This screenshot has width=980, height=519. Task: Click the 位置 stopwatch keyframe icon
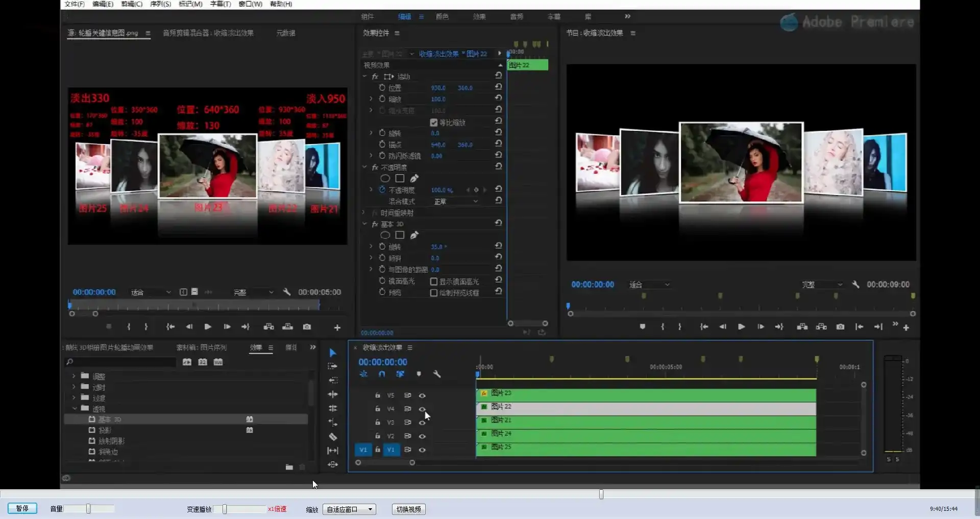pos(382,88)
